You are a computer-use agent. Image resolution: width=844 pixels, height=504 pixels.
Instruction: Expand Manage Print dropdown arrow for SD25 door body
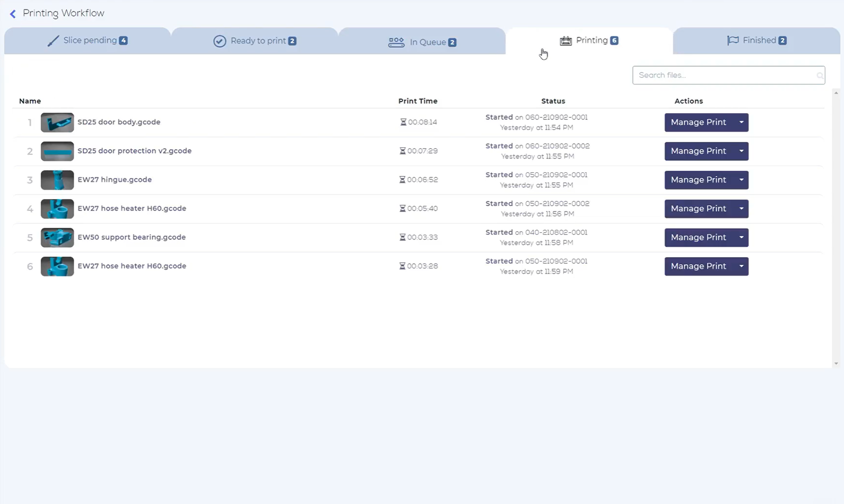tap(741, 122)
